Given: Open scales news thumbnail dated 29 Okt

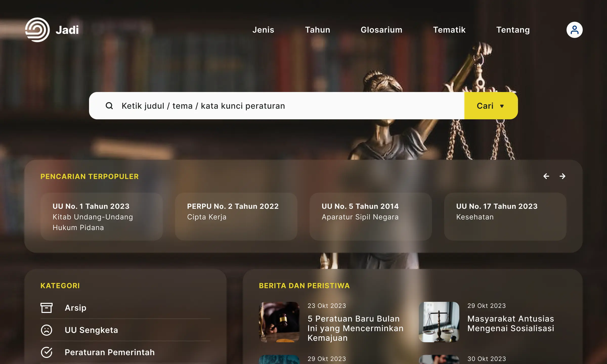Looking at the screenshot, I should 439,322.
